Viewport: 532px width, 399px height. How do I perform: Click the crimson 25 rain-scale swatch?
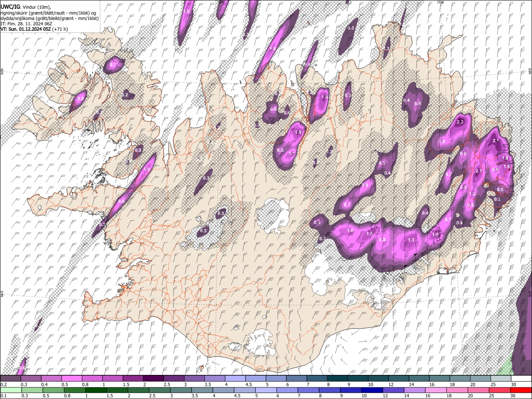coord(500,390)
